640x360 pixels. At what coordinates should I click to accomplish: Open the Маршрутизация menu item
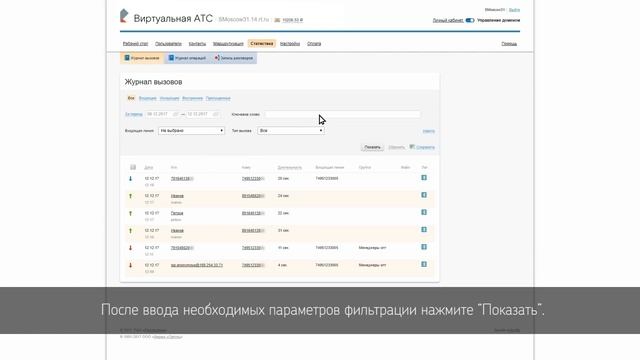[228, 44]
